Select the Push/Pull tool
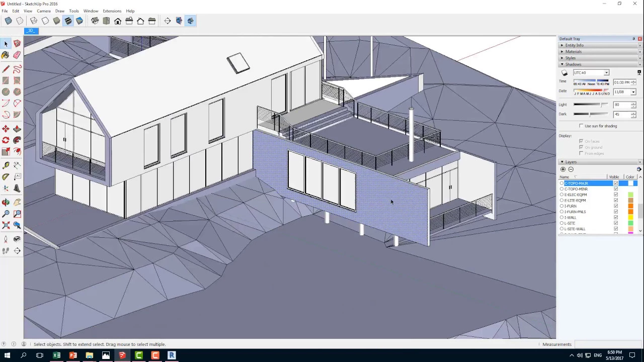Viewport: 644px width, 362px height. click(x=17, y=129)
